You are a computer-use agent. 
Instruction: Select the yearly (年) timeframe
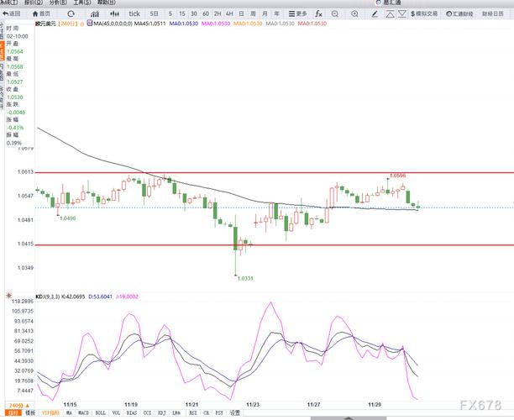(x=276, y=13)
